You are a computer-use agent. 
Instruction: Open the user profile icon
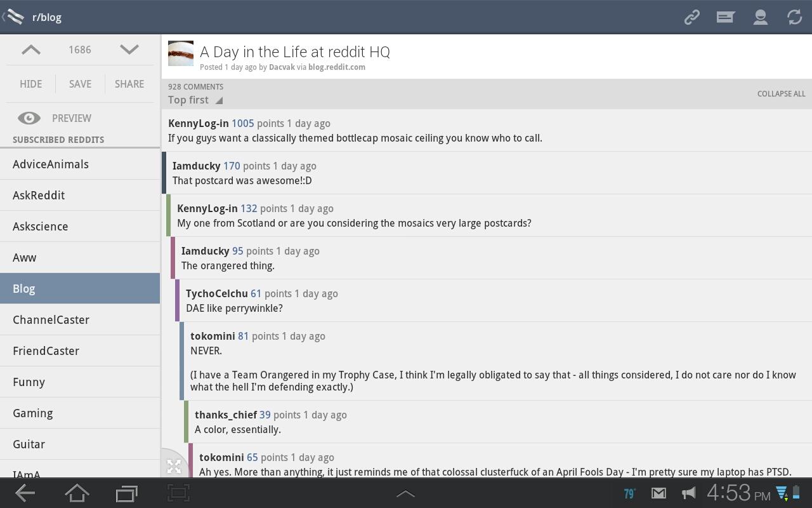[760, 17]
